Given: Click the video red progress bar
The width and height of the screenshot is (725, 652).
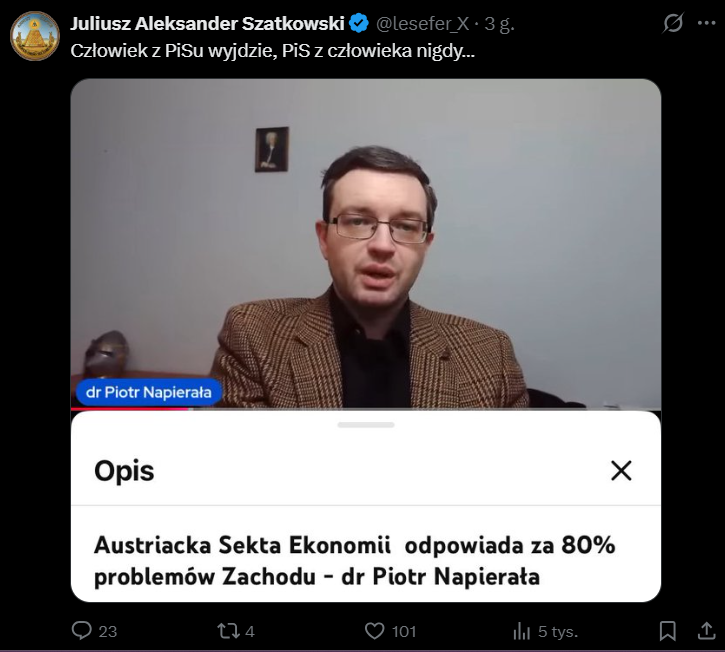Looking at the screenshot, I should click(131, 409).
